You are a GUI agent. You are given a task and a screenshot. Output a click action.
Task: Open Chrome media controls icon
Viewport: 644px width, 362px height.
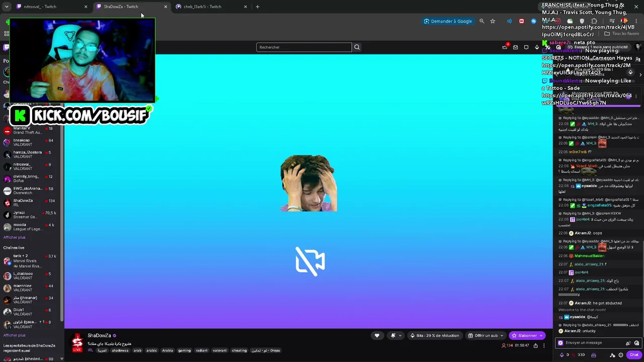[612, 21]
